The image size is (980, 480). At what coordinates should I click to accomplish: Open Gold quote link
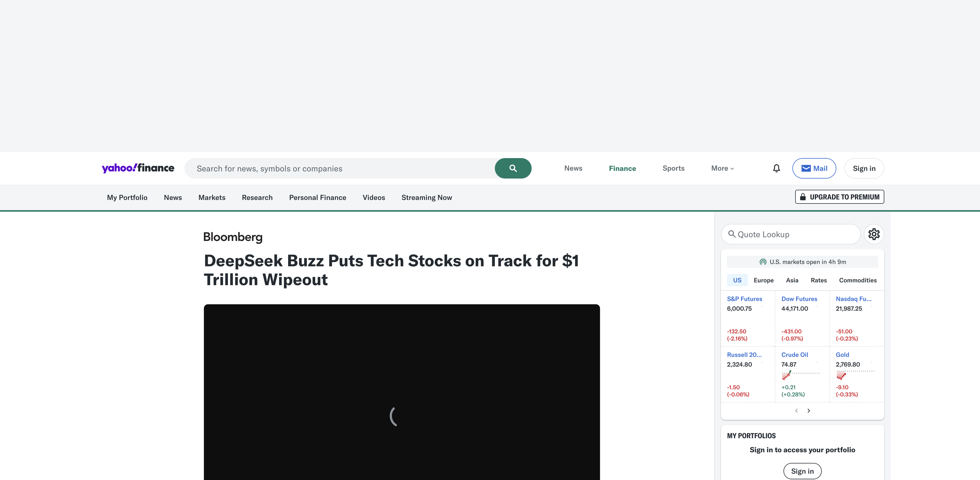[842, 355]
